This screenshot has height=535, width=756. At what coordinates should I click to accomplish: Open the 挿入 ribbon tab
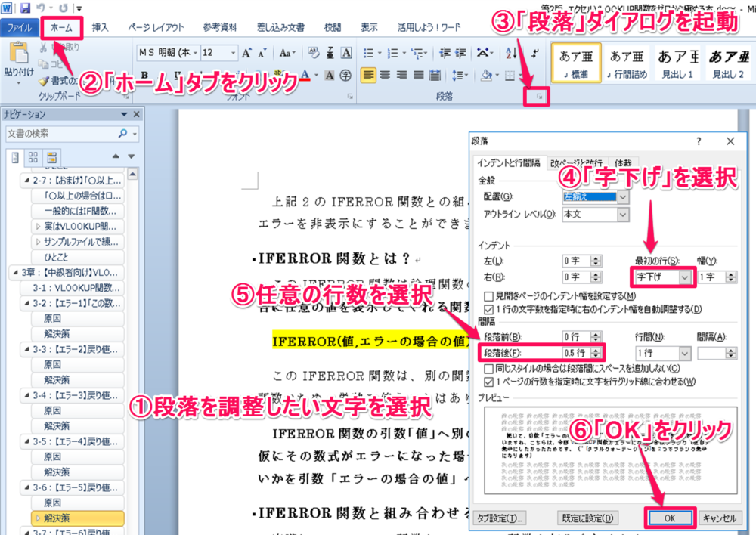pyautogui.click(x=100, y=28)
